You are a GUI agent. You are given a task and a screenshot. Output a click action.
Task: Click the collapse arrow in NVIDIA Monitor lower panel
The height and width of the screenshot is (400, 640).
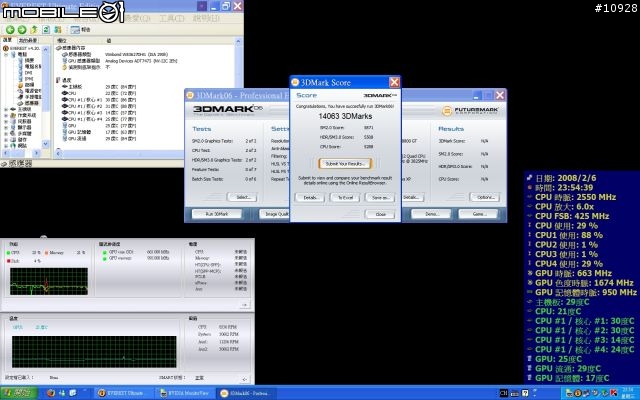point(244,379)
